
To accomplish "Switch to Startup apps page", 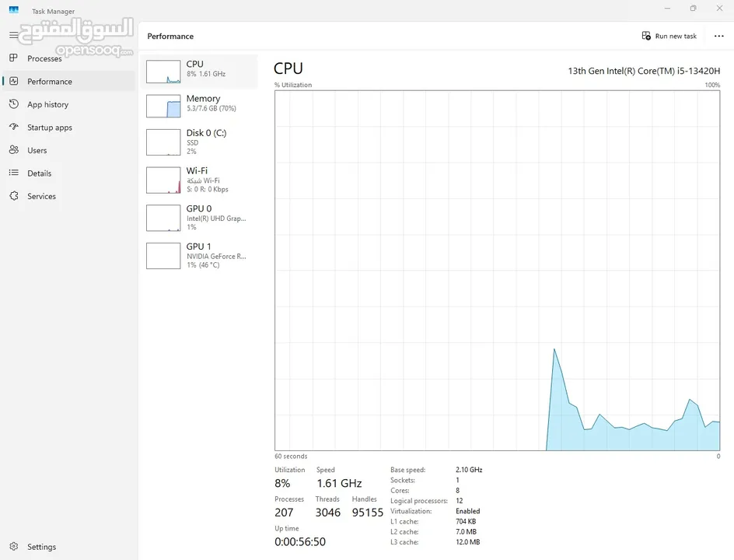I will (x=68, y=128).
